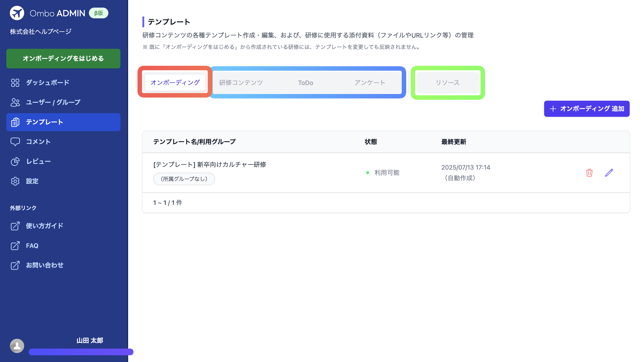Click the テンプレート clipboard icon
The image size is (644, 362).
(x=15, y=122)
